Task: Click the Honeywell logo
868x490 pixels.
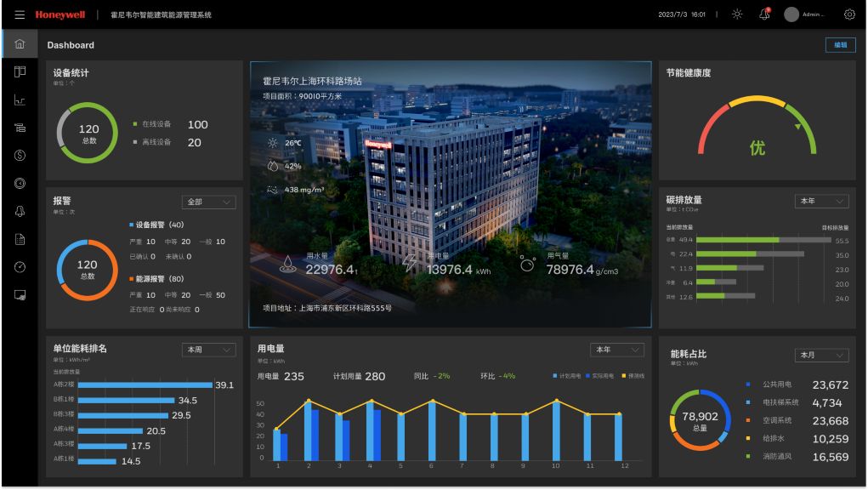Action: [x=60, y=15]
